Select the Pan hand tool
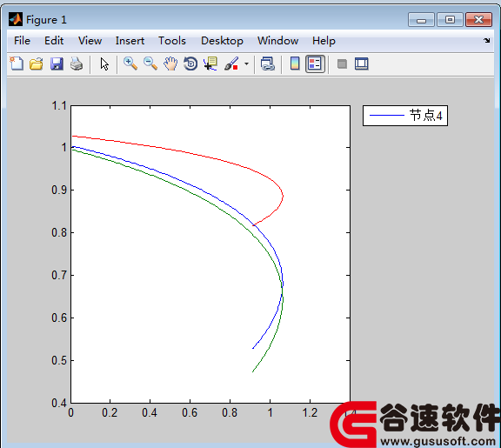This screenshot has width=501, height=448. (170, 64)
